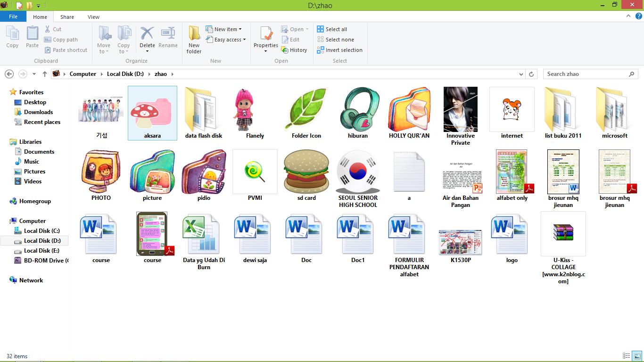Expand the Easy access dropdown
This screenshot has width=644, height=362.
(226, 40)
